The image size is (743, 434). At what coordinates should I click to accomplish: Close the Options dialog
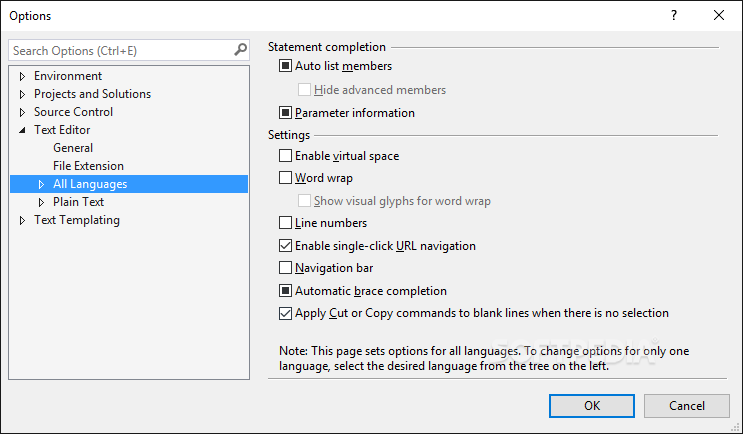coord(719,15)
